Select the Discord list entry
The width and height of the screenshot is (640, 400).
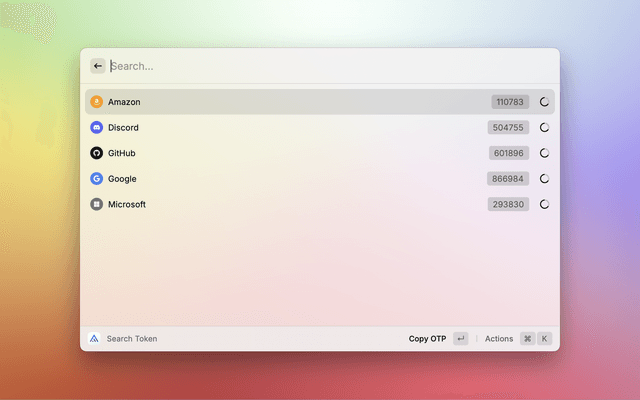click(300, 128)
